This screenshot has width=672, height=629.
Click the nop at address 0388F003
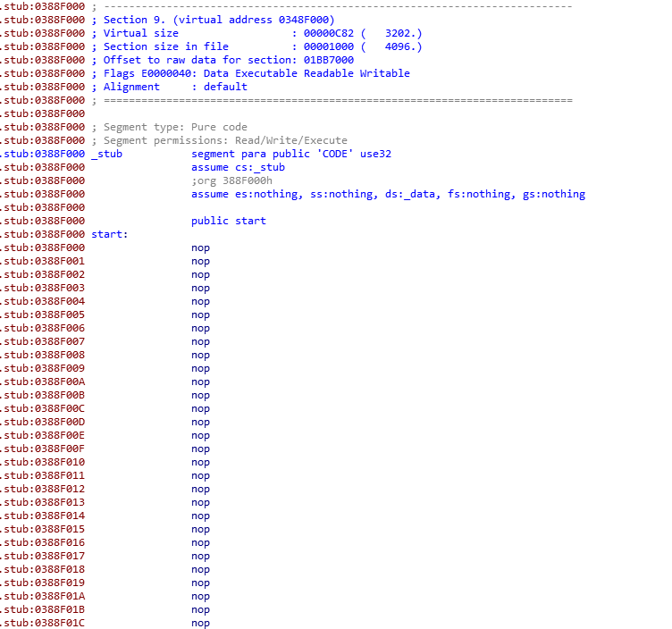(x=200, y=288)
